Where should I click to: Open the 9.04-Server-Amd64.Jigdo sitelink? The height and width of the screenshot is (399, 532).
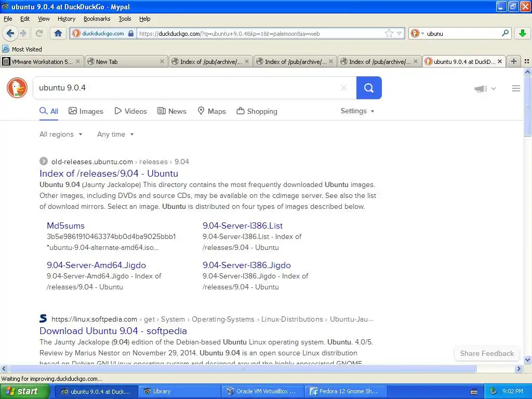point(96,265)
